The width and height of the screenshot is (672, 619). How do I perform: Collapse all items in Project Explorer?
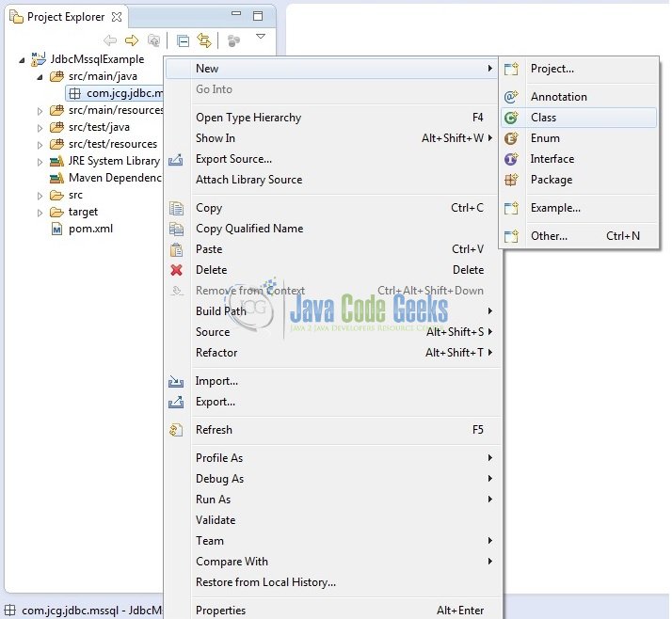[183, 41]
